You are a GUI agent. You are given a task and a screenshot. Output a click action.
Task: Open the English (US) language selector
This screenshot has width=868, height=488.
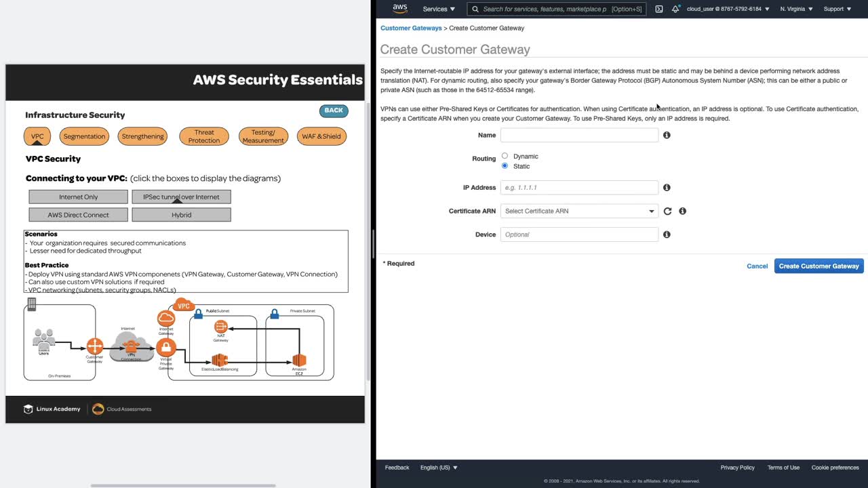pos(439,468)
